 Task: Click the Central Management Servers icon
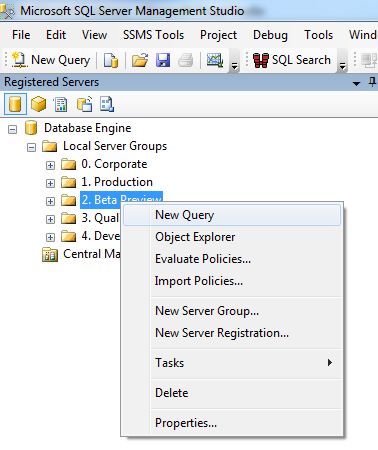50,255
